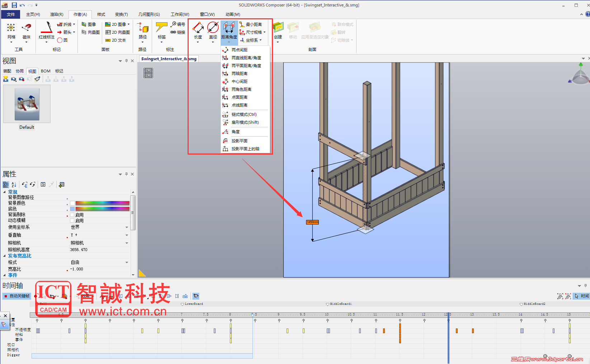Open the BOM tab in left panel
Viewport: 590px width, 364px height.
(46, 71)
